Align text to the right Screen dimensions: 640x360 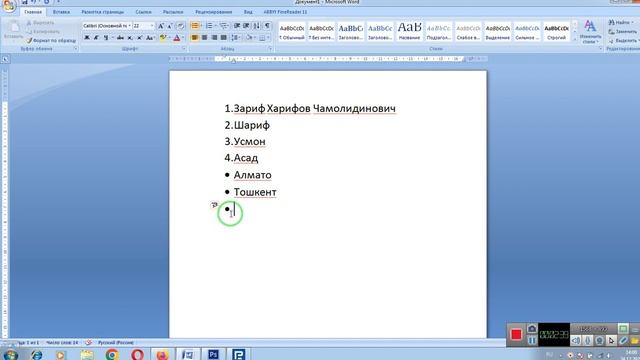[214, 38]
